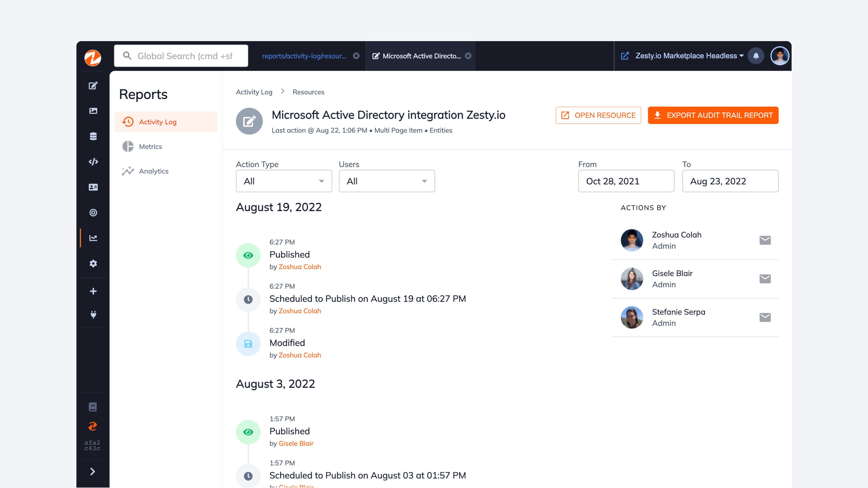The width and height of the screenshot is (868, 488).
Task: Click the August 19 Published eye icon
Action: (x=248, y=255)
